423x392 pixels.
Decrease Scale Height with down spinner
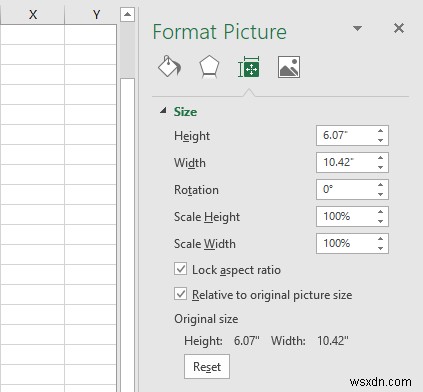(380, 221)
